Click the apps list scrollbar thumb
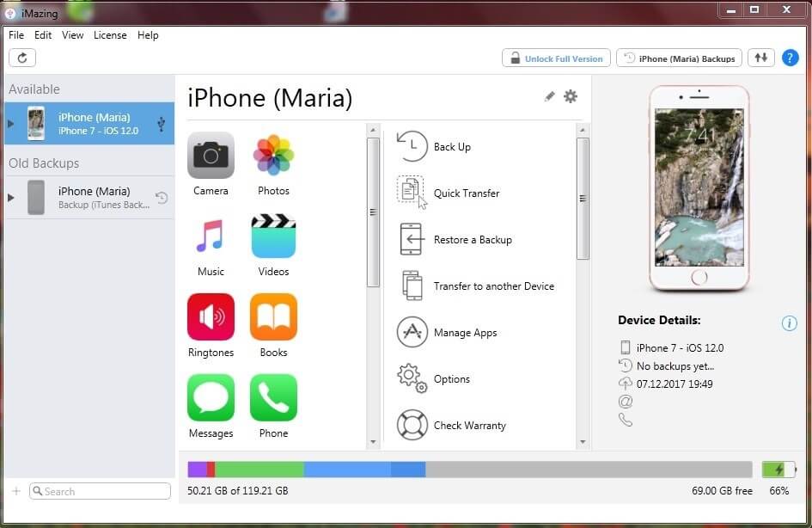The image size is (812, 528). click(x=373, y=212)
